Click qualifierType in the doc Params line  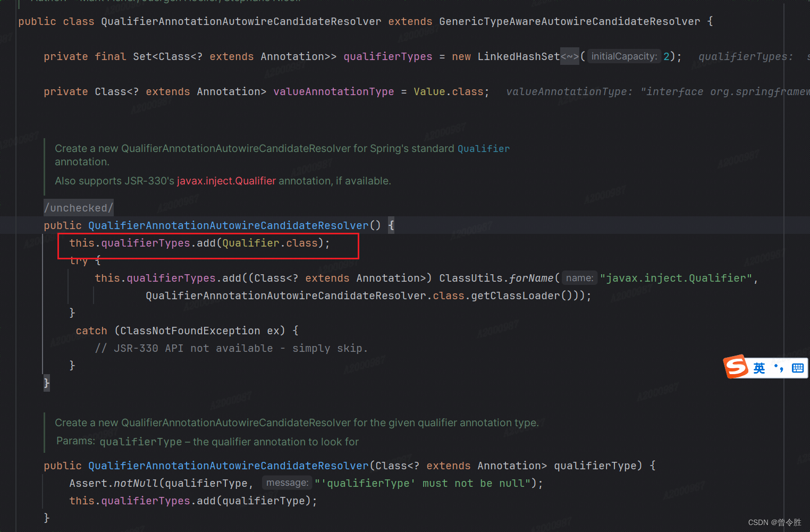141,442
